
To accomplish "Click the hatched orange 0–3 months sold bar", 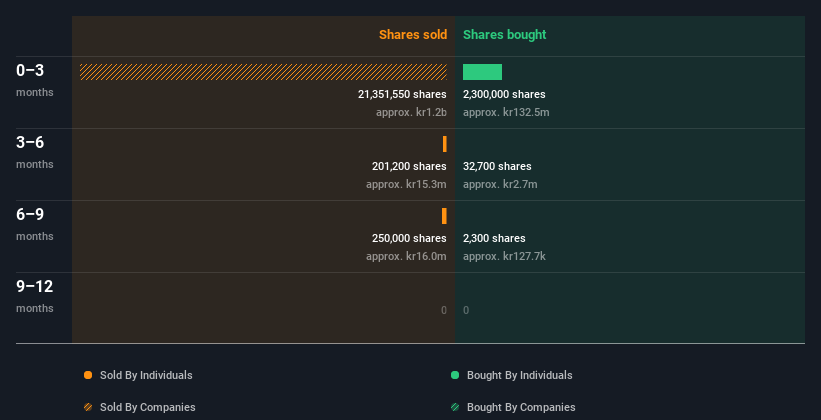I will (x=263, y=72).
